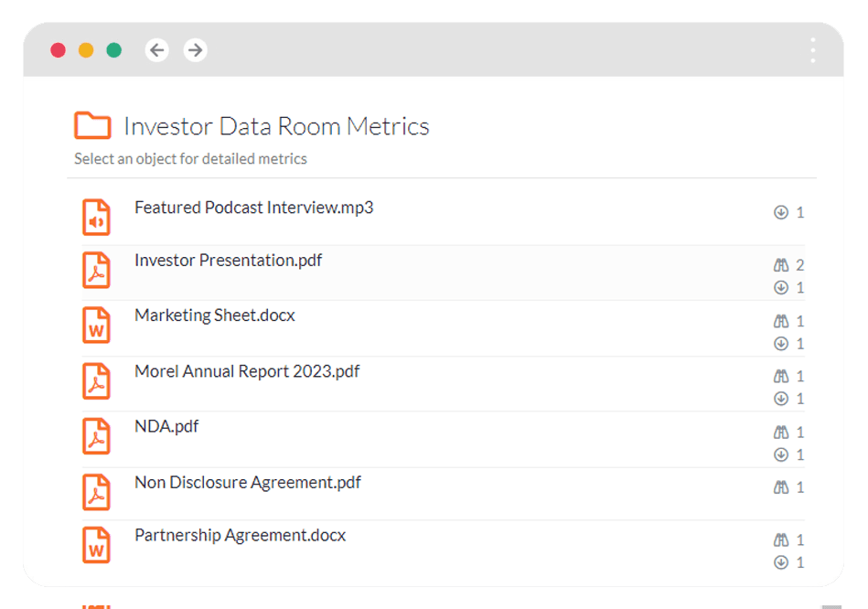Open the three-dot menu in the title bar

[x=812, y=50]
